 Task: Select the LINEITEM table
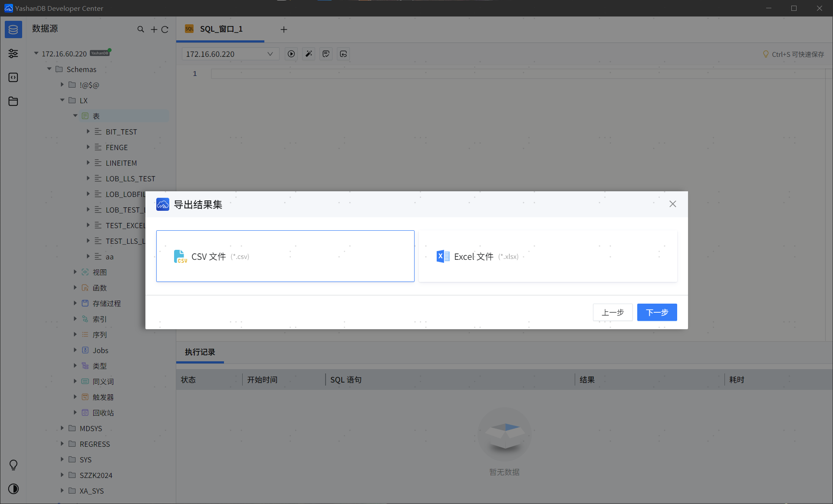[121, 163]
